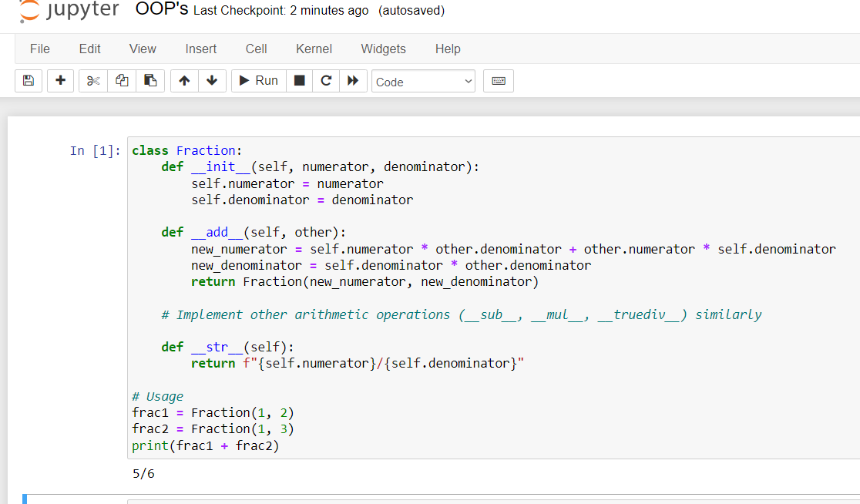The height and width of the screenshot is (504, 860).
Task: Restart the kernel circular arrow icon
Action: tap(326, 81)
